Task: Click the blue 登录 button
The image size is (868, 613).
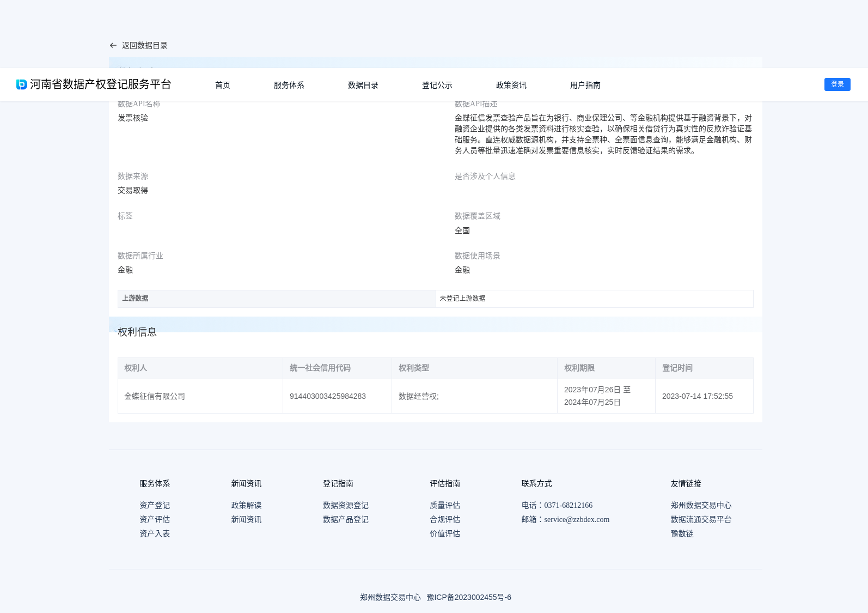Action: click(x=838, y=84)
